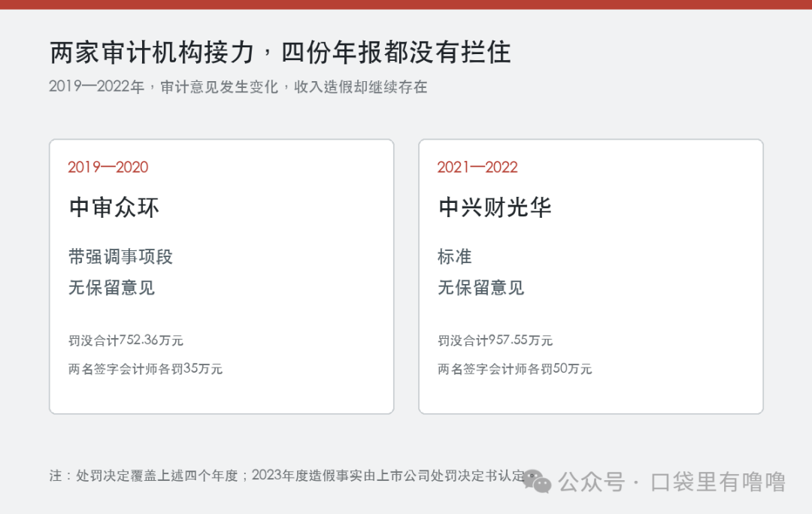Click the line 罚没合计752.36万元

coord(126,340)
